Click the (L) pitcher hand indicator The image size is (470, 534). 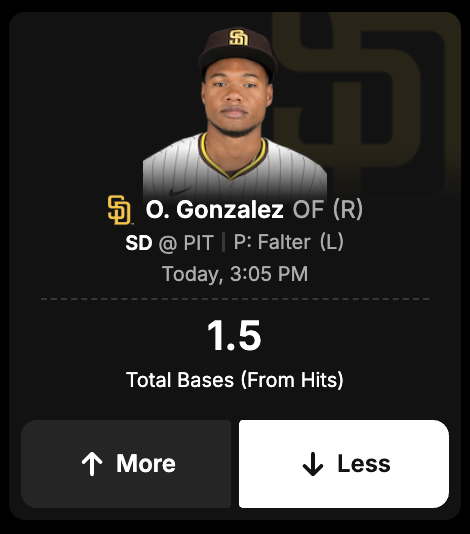332,242
